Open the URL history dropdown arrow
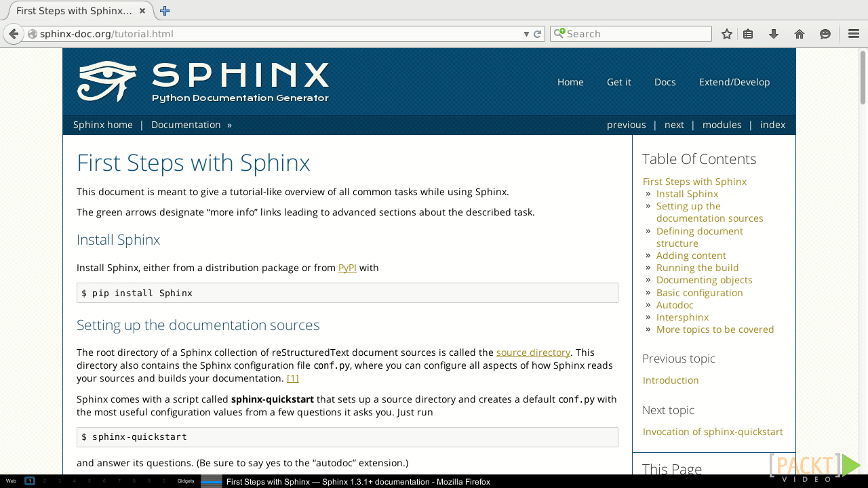Viewport: 868px width, 488px height. 526,34
